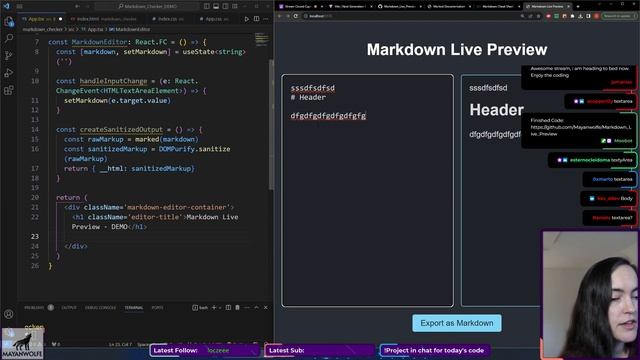The image size is (640, 360).
Task: Switch to the App.css editor tab
Action: tap(214, 19)
